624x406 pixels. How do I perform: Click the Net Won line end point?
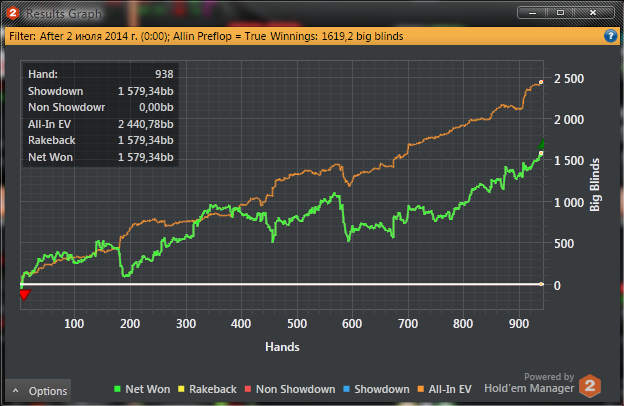(x=541, y=153)
